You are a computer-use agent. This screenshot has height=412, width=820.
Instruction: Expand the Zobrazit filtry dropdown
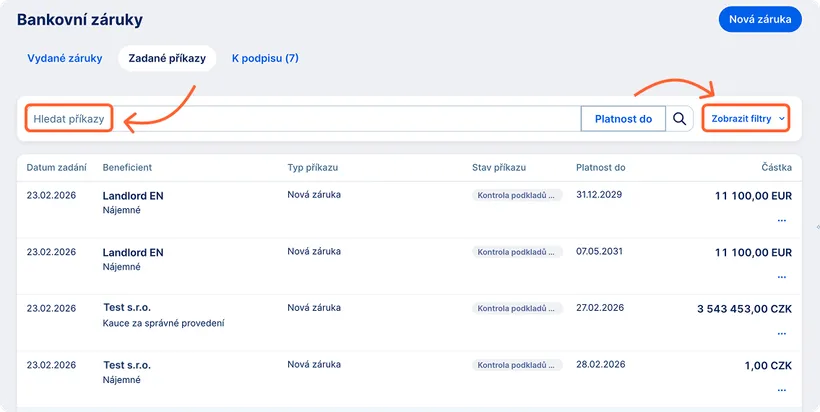(x=745, y=119)
